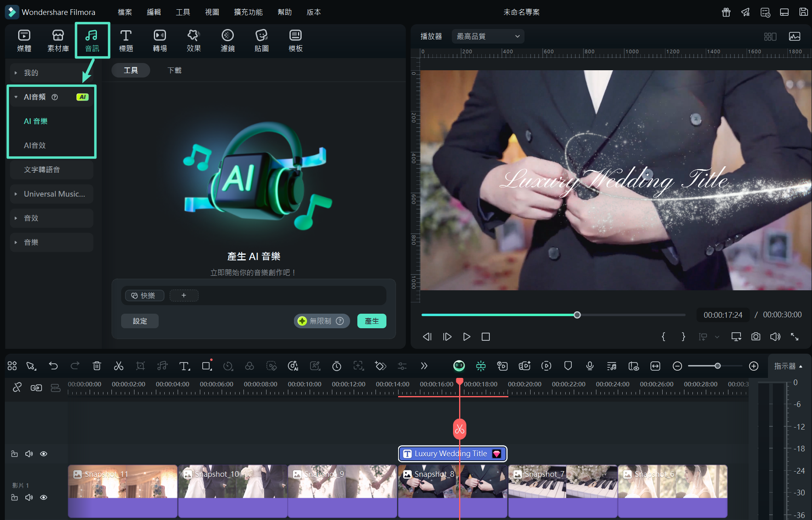
Task: Select the text T tool in timeline toolbar
Action: (x=184, y=366)
